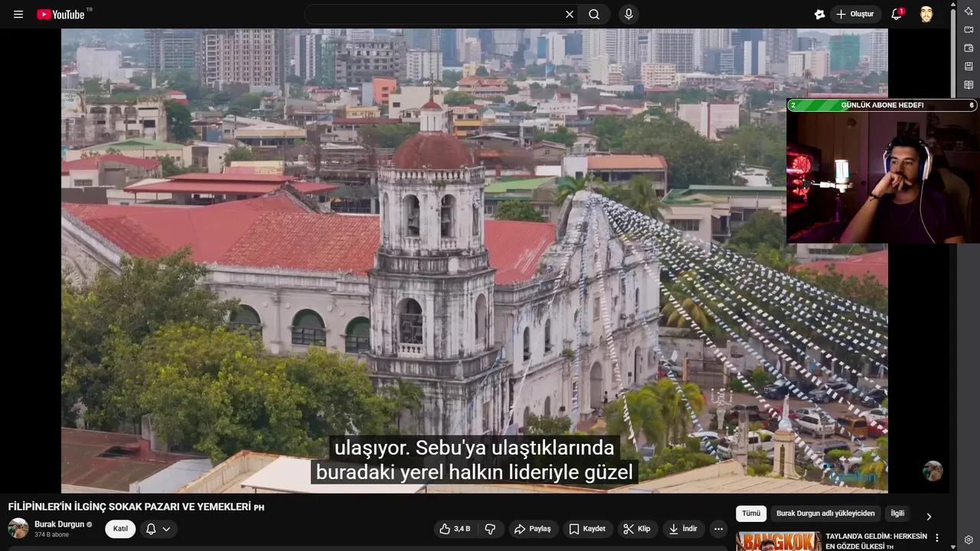The width and height of the screenshot is (980, 551).
Task: Click the 374 B abone subscriber count
Action: 51,535
